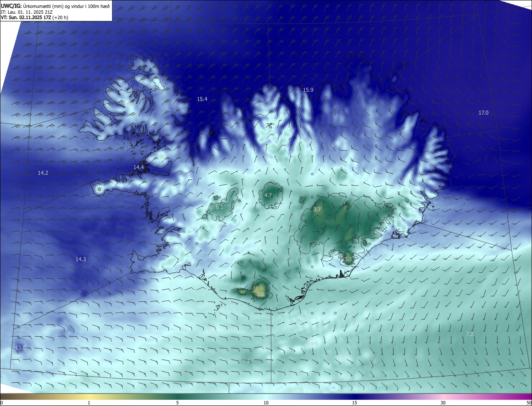The height and width of the screenshot is (406, 532).
Task: Click the 15.4 value on the map
Action: click(202, 99)
